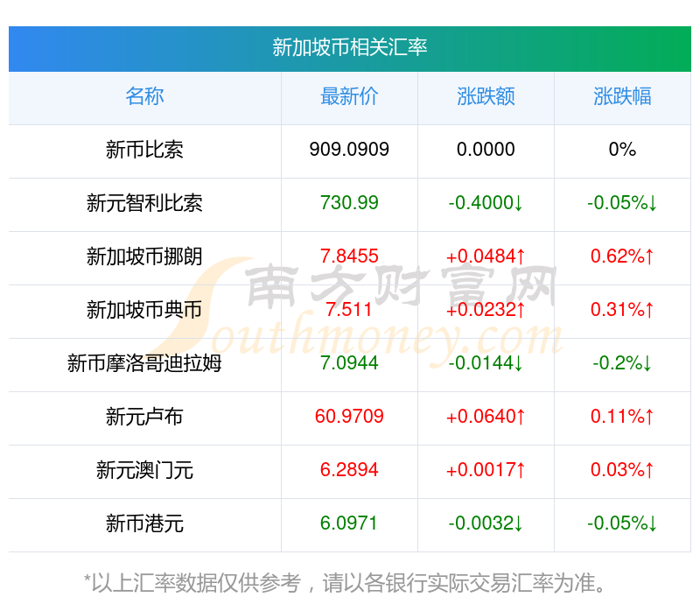Click the price 730.99
Screen dimensions: 700x611
[349, 203]
